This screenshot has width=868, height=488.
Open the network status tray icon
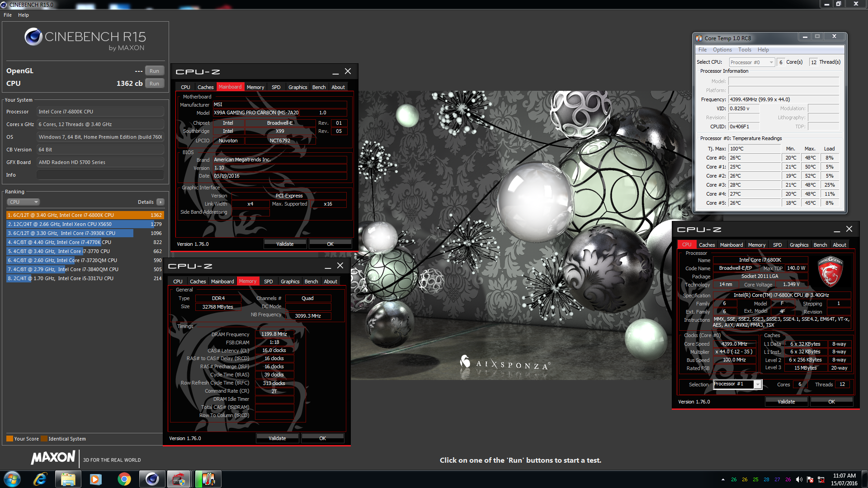[821, 479]
